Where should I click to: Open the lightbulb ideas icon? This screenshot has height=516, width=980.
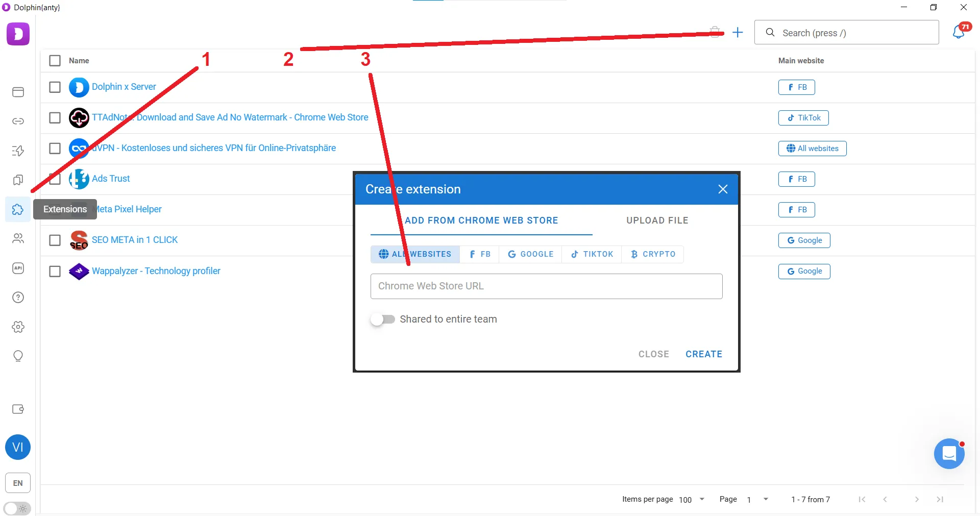[x=18, y=356]
